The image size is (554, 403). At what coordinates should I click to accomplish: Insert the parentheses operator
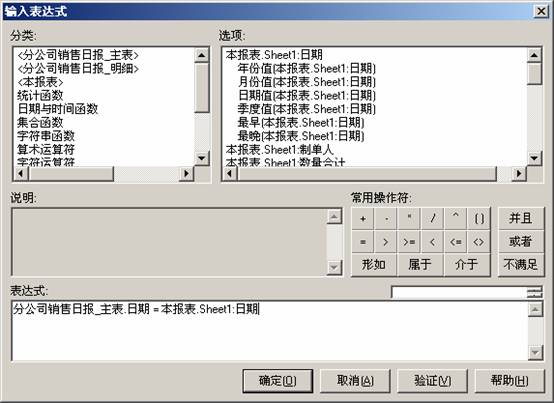click(479, 219)
